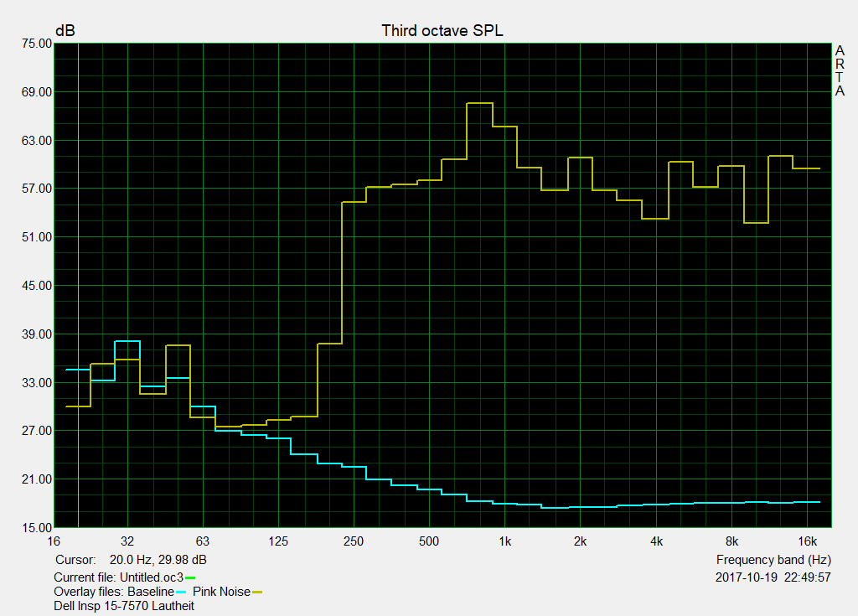Select the 15.00 y-axis label

pos(37,528)
